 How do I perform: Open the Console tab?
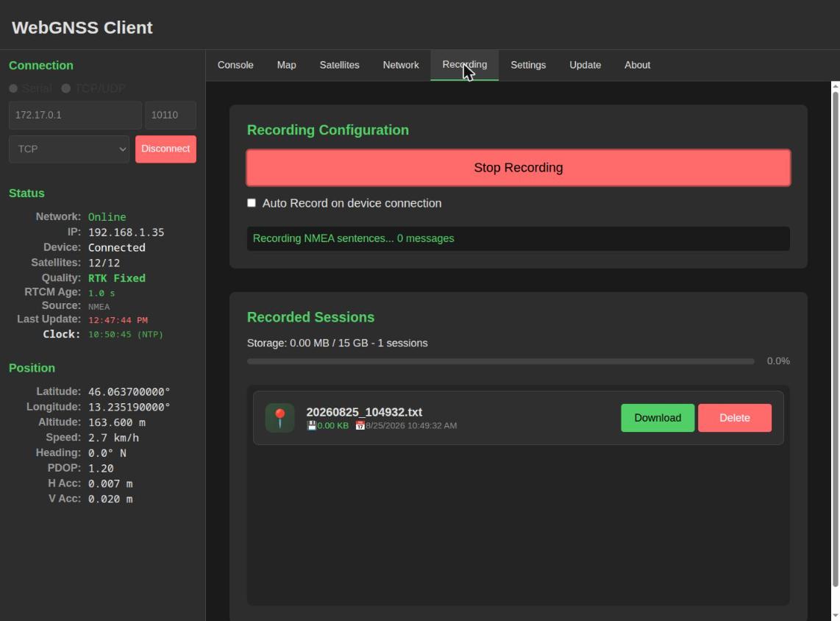(x=235, y=65)
